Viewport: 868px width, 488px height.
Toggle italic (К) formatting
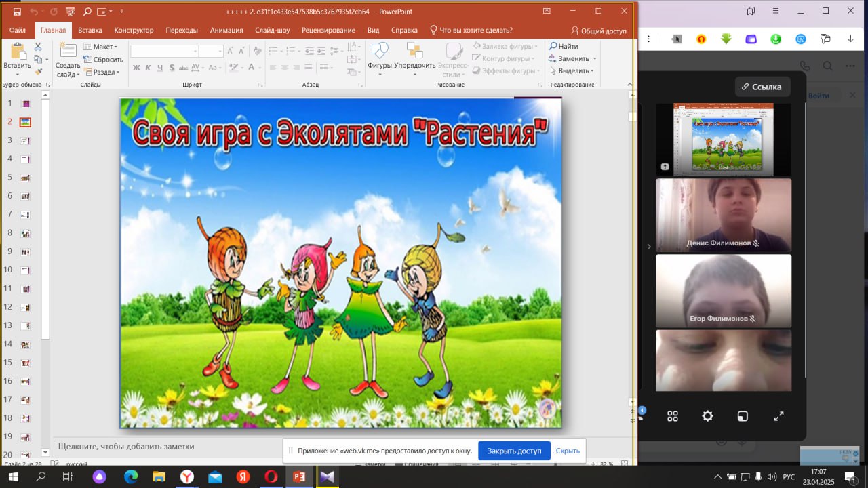[149, 68]
